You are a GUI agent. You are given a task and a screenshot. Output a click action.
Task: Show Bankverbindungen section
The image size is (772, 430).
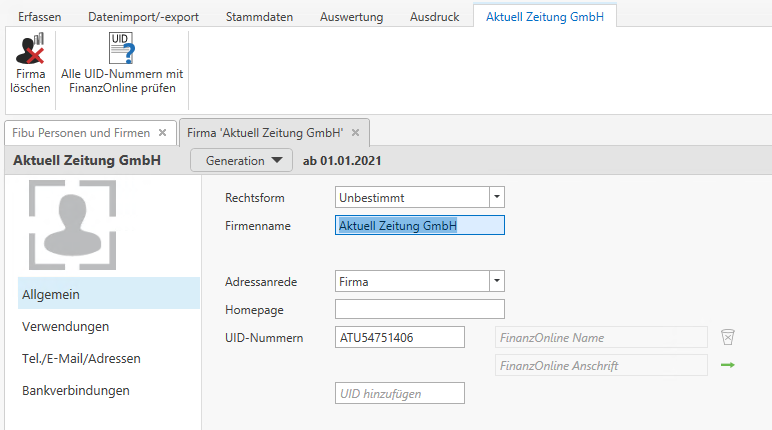click(x=76, y=390)
